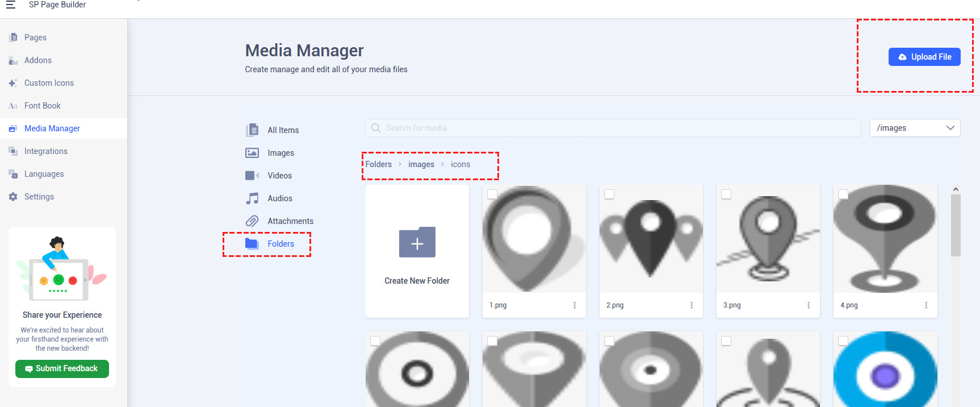Go to images in the breadcrumb
Viewport: 980px width, 407px height.
coord(421,164)
